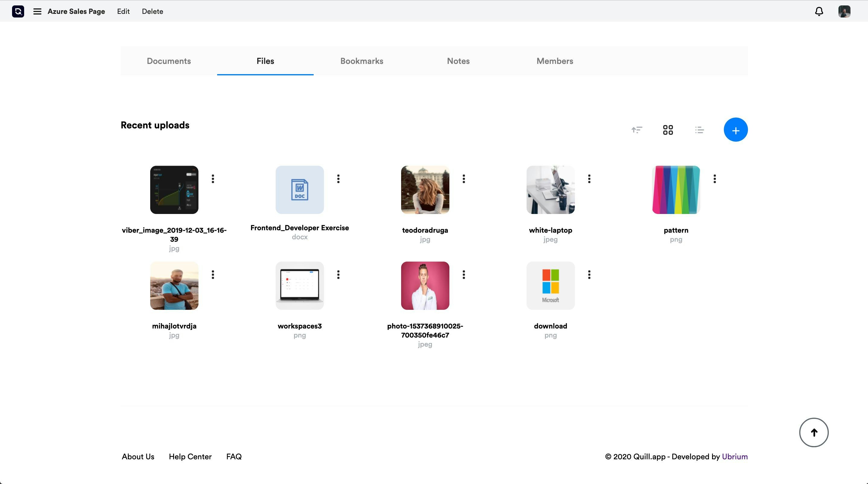Click the Ubrium developer link

point(735,456)
